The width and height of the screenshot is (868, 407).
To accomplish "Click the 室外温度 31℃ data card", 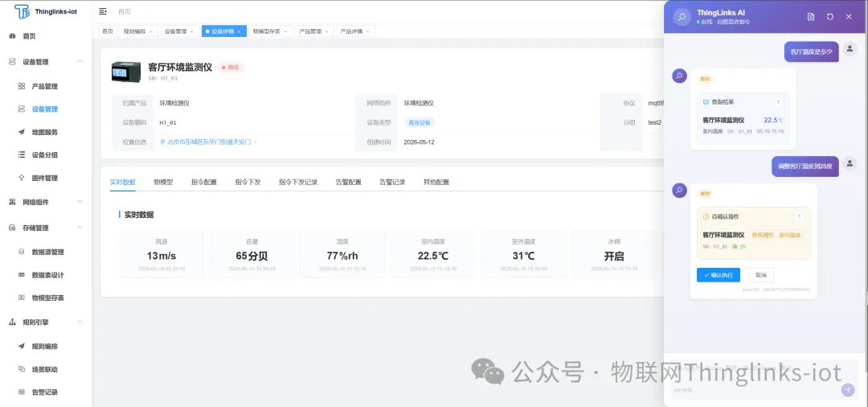I will 523,254.
